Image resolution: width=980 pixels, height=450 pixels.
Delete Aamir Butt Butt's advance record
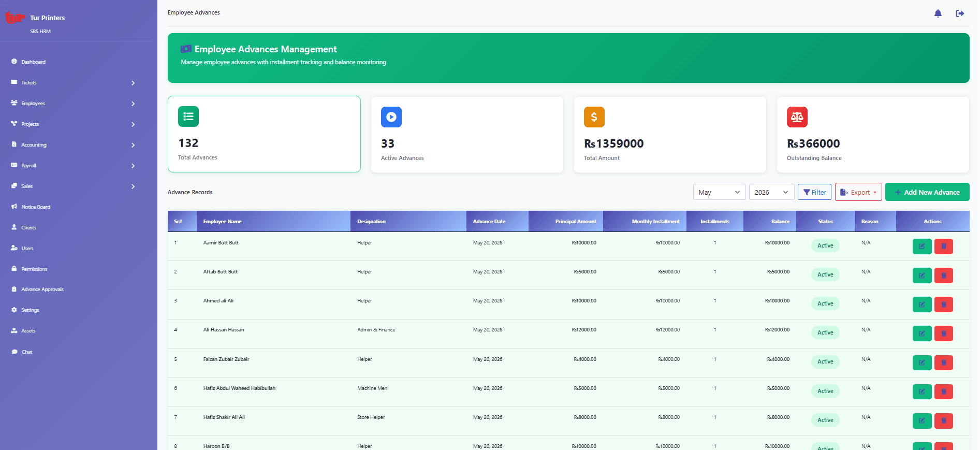pyautogui.click(x=944, y=246)
